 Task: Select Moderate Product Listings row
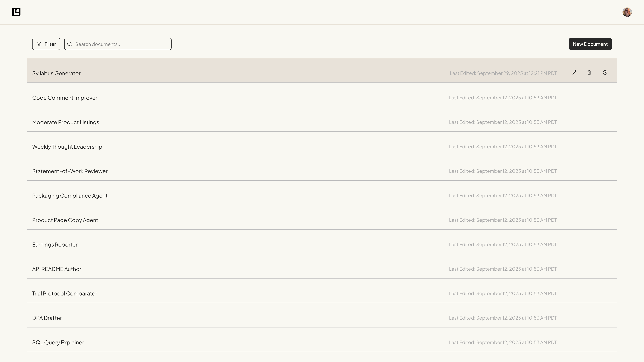pyautogui.click(x=66, y=122)
